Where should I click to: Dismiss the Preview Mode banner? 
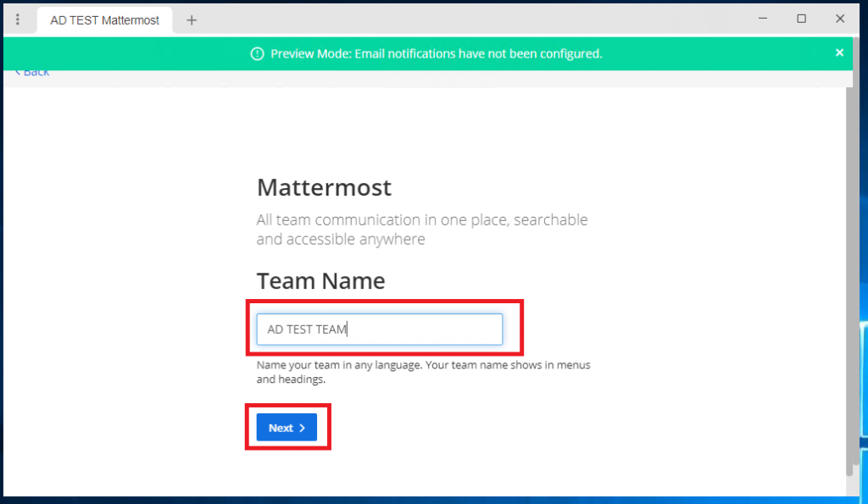pyautogui.click(x=839, y=53)
